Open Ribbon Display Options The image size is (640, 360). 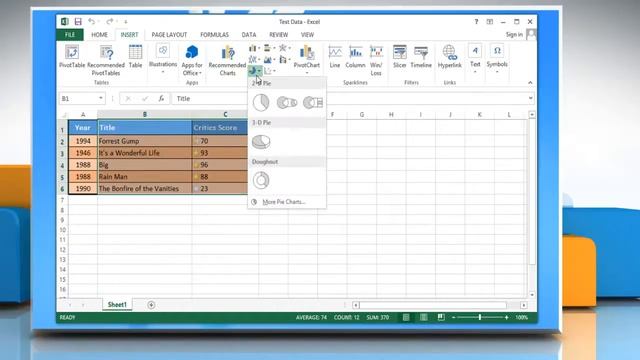click(x=489, y=22)
